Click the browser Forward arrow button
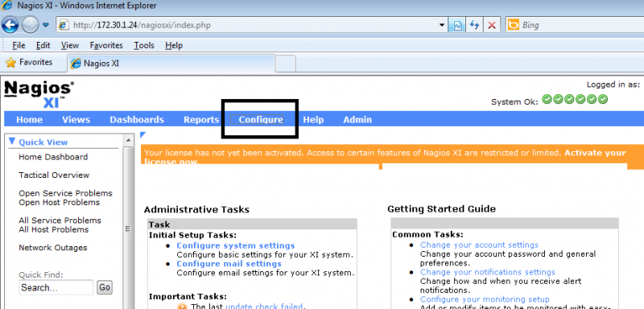 (x=30, y=25)
